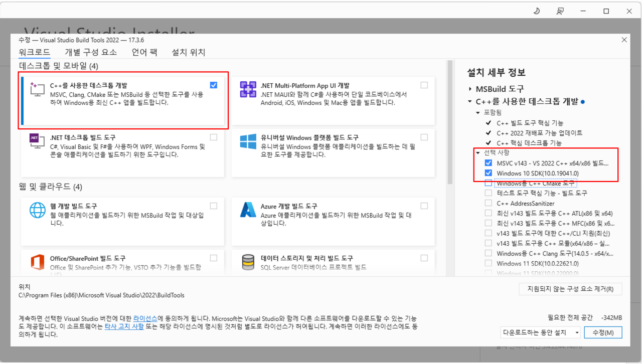The width and height of the screenshot is (642, 364).
Task: Click the 설치 세부 정보 heading
Action: coord(496,72)
